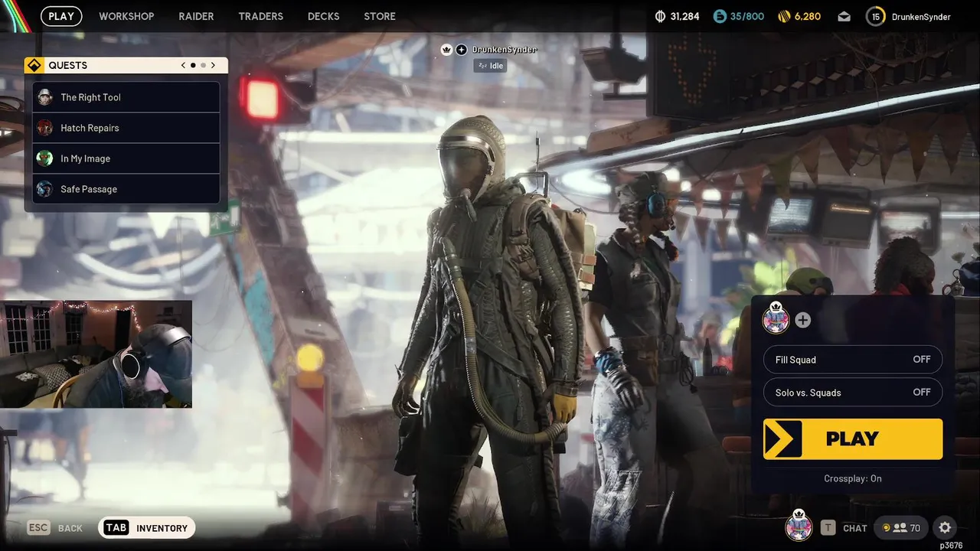Screen dimensions: 980x551
Task: Open the In My Image quest
Action: point(126,158)
